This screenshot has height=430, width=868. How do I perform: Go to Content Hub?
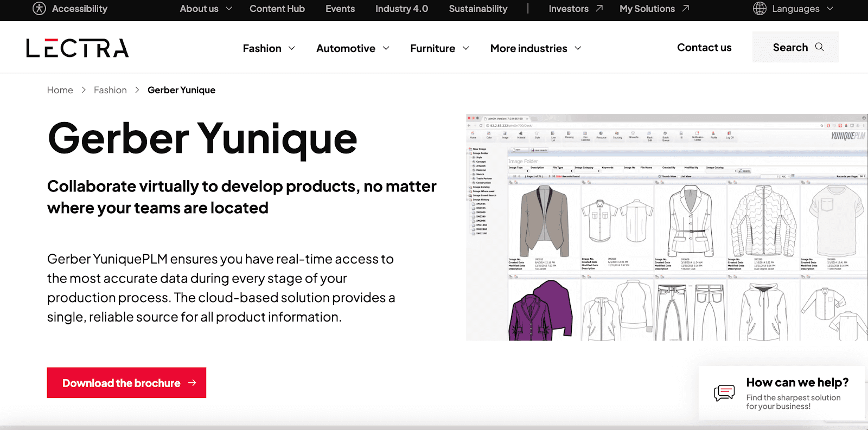coord(277,9)
